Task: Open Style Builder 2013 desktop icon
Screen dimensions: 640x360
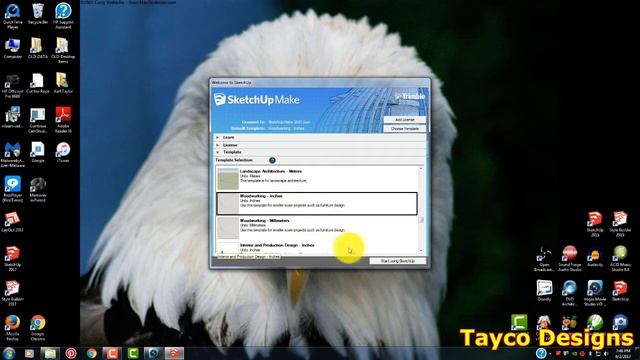Action: pos(620,224)
